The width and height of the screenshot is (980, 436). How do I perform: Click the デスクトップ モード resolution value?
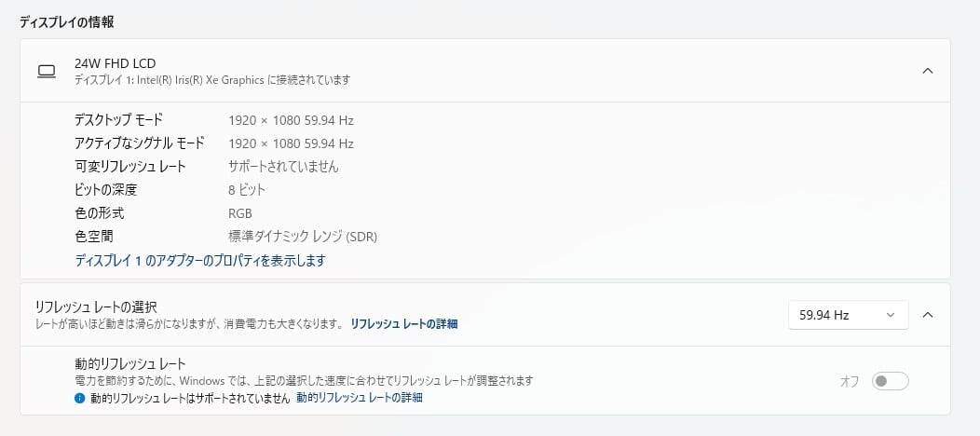coord(291,120)
